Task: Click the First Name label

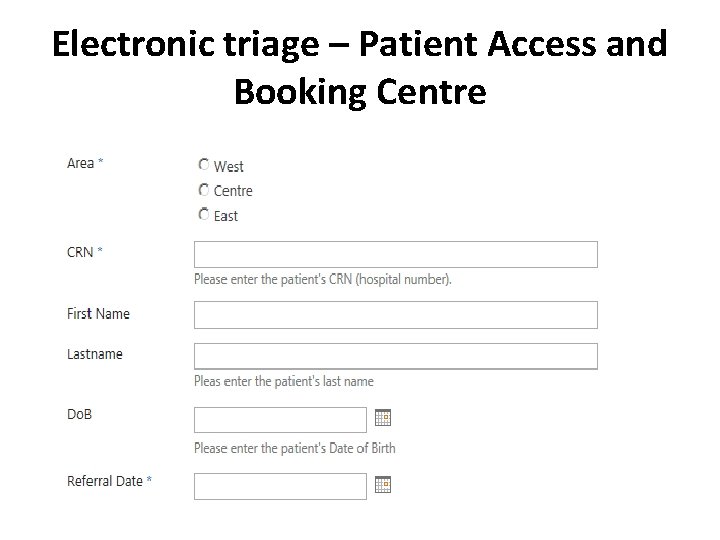Action: point(98,314)
